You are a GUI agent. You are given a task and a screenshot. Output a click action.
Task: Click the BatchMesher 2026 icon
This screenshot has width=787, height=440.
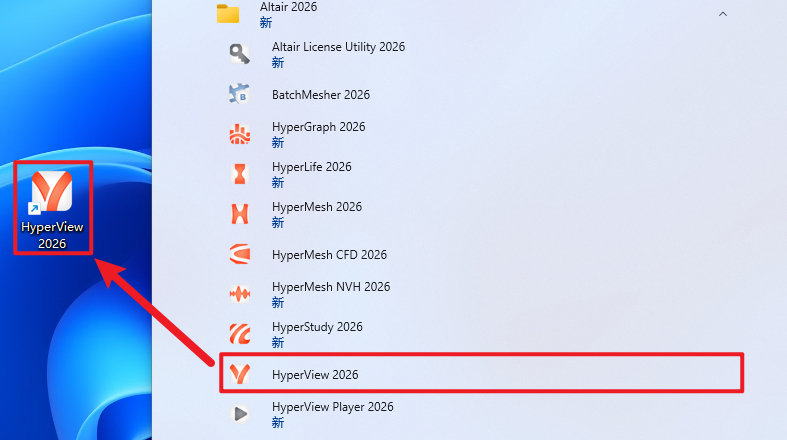pyautogui.click(x=240, y=95)
